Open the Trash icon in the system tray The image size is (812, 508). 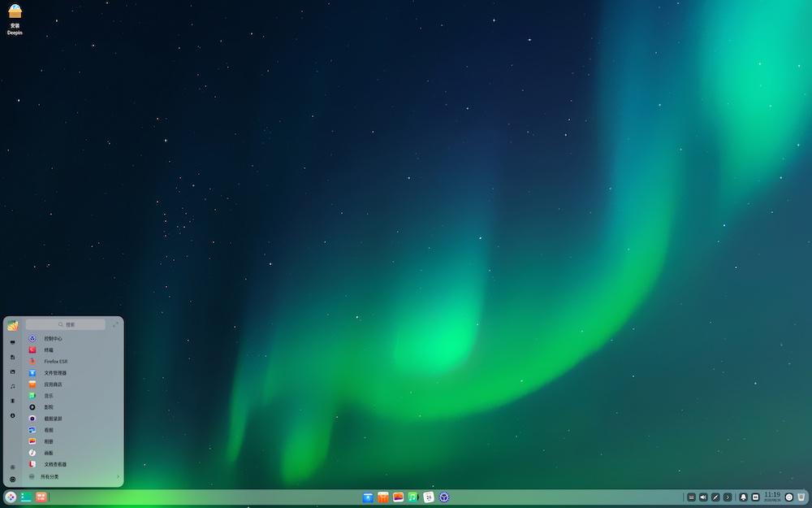[x=801, y=496]
